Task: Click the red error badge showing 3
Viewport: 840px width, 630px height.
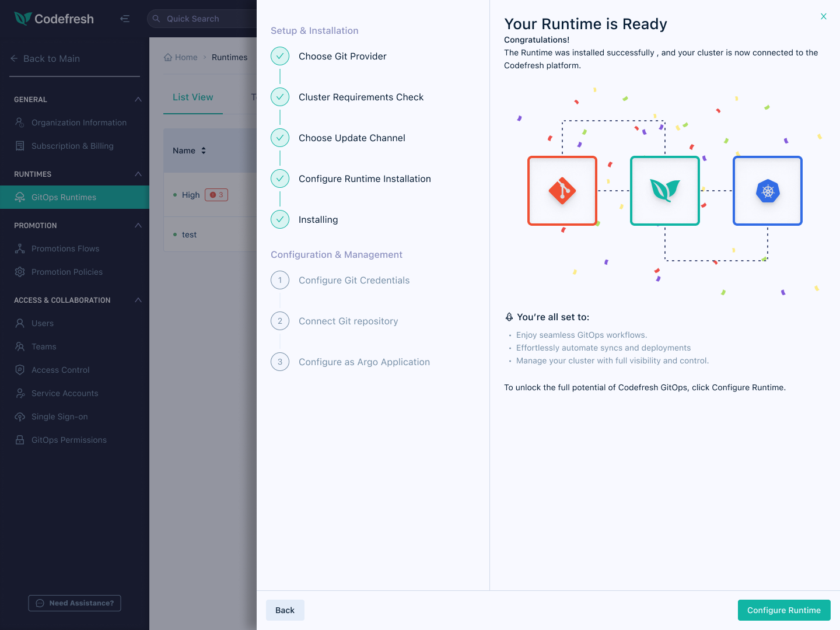Action: 216,195
